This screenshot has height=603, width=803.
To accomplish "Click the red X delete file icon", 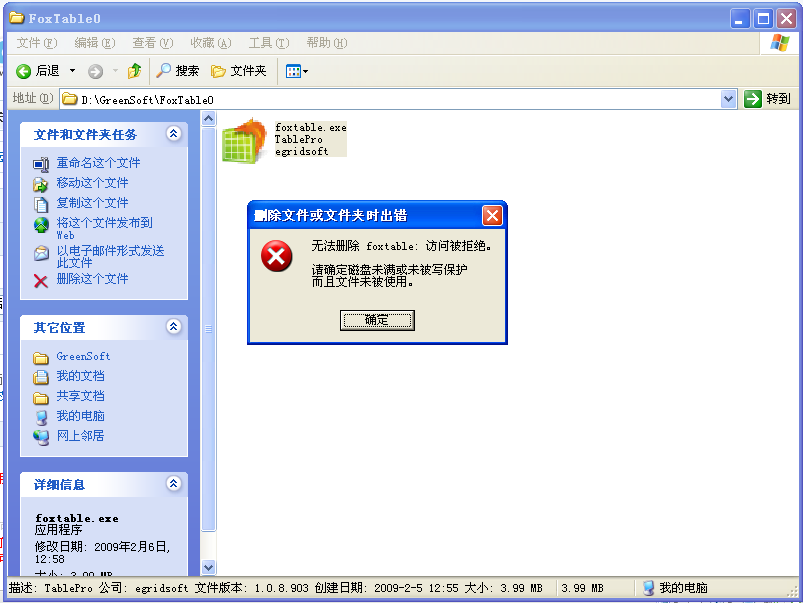I will point(41,280).
